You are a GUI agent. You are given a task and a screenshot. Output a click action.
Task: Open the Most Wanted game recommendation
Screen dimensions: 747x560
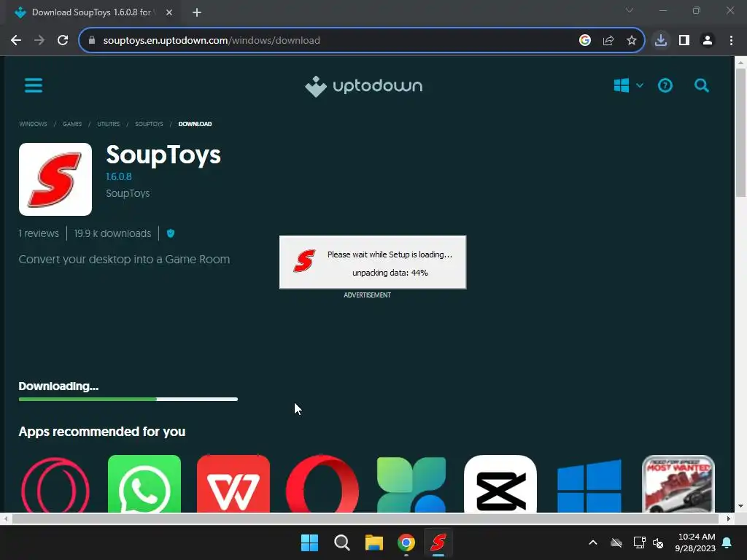coord(678,484)
